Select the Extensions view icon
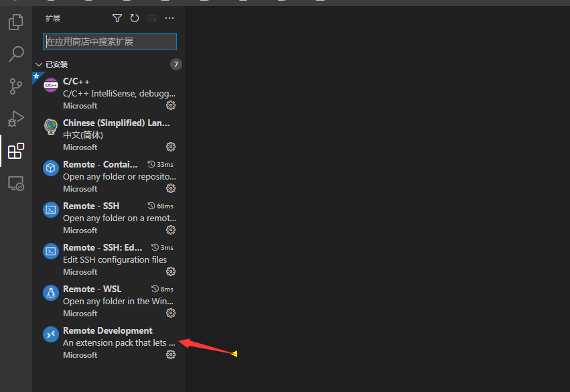The image size is (570, 392). click(15, 151)
